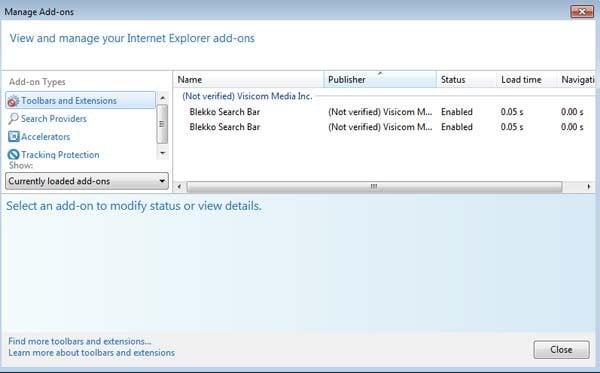Open Find more toolbars and extensions link

[80, 341]
